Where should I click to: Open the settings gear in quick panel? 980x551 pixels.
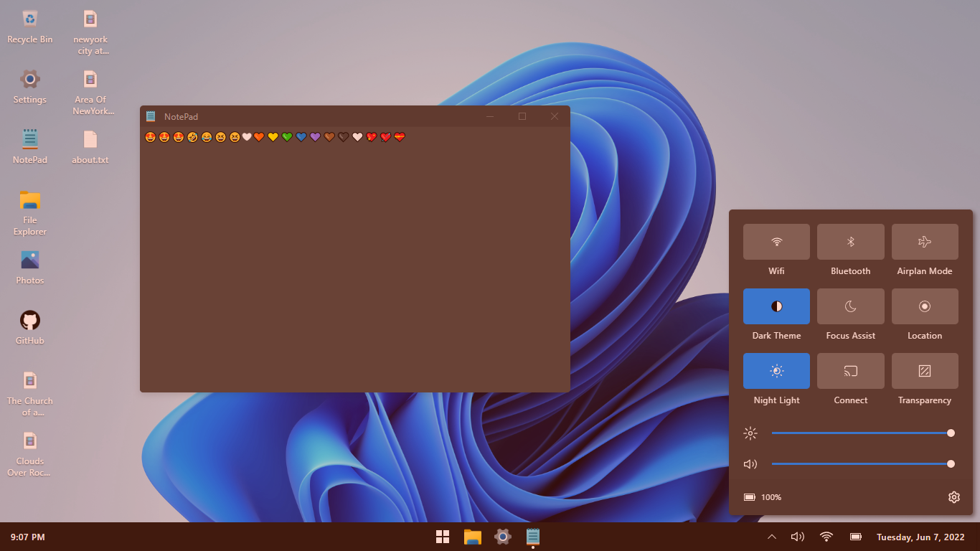point(953,497)
